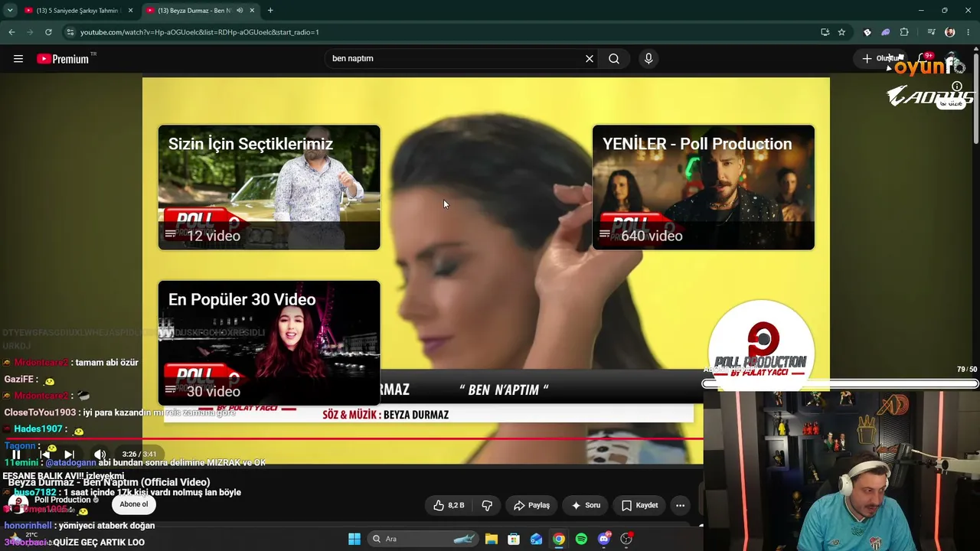Open the Chrome profile avatar
Screen dimensions: 980x551
coord(950,32)
